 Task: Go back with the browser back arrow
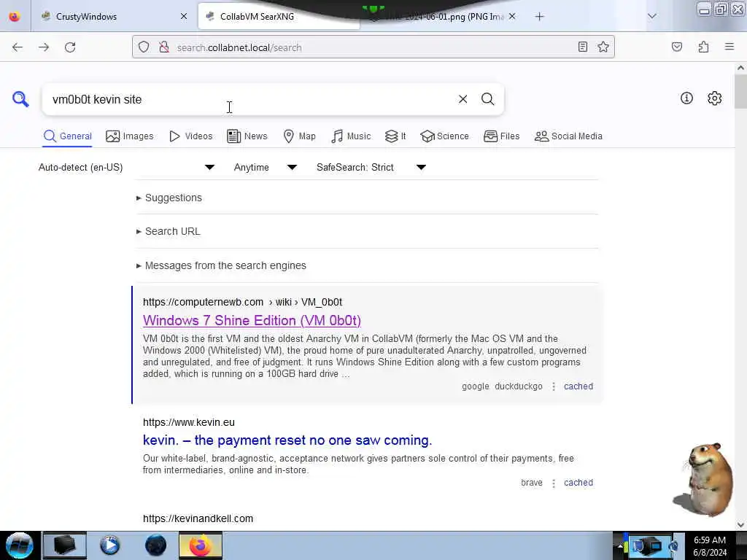[x=18, y=47]
